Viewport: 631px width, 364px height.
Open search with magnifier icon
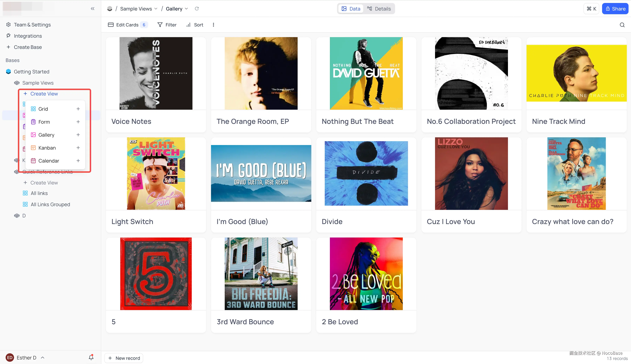point(622,25)
